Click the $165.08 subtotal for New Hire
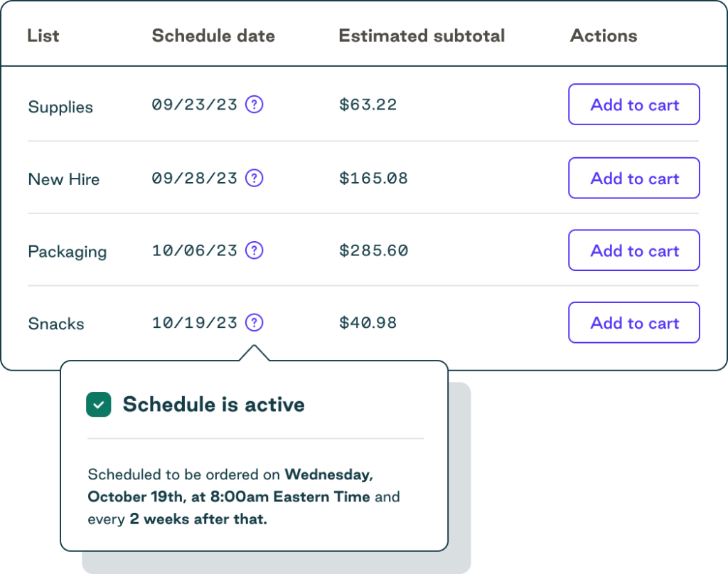Viewport: 728px width, 574px height. 373,178
